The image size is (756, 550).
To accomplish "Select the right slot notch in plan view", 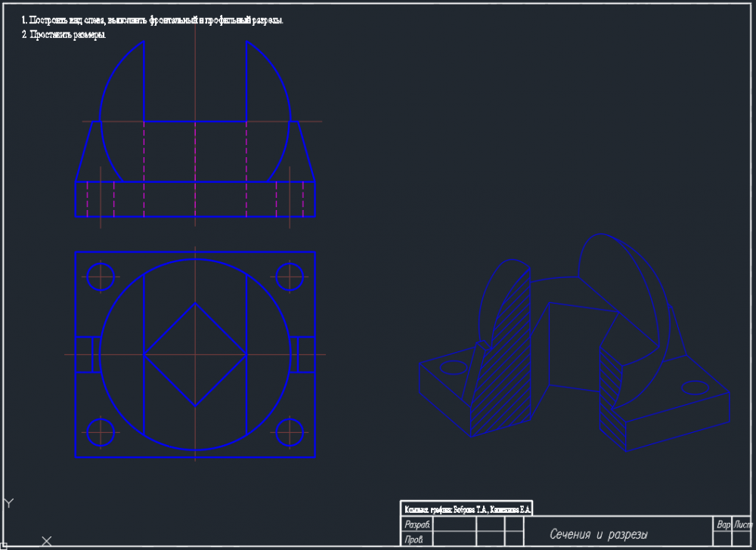I will point(306,354).
